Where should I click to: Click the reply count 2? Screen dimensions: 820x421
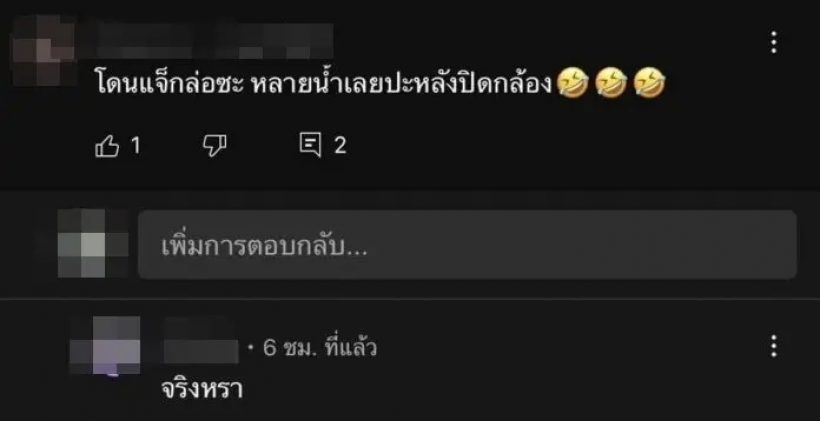[340, 146]
